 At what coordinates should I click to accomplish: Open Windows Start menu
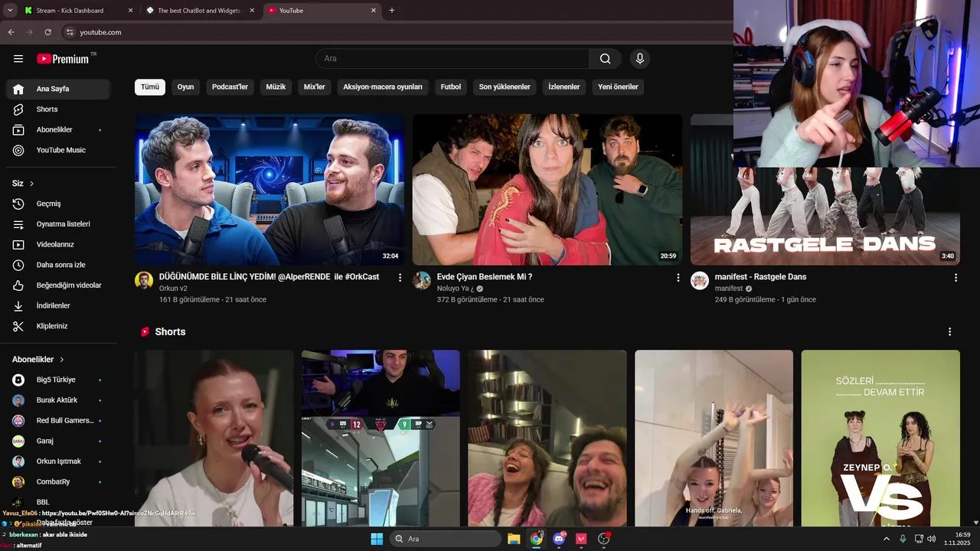377,539
